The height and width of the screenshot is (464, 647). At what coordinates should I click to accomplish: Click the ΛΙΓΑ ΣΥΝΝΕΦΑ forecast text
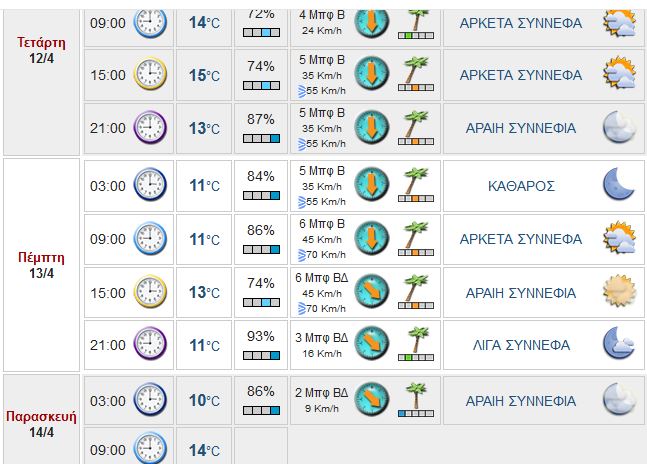point(521,345)
